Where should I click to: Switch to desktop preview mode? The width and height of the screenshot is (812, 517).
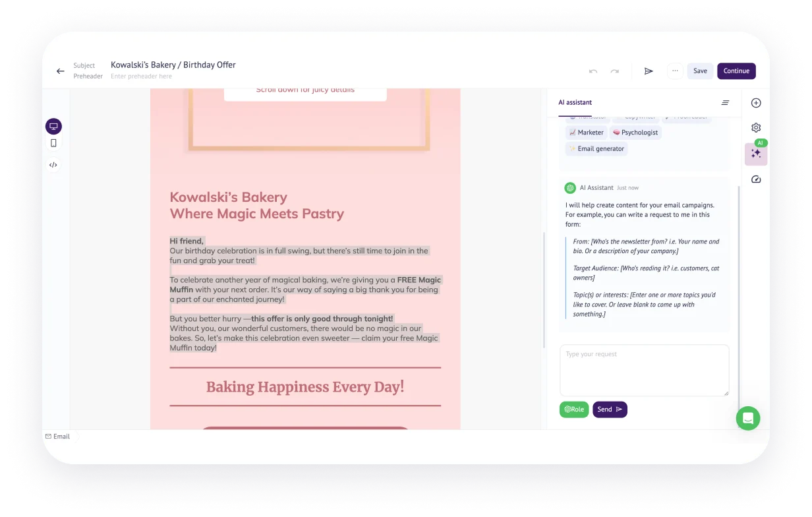pos(53,126)
